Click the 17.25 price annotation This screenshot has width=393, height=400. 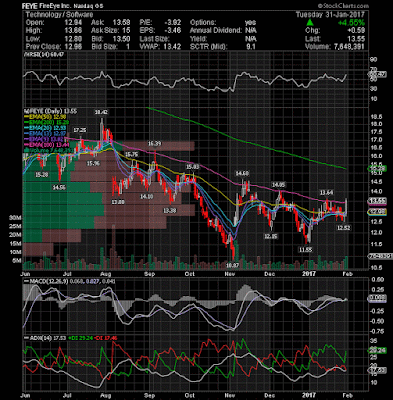pos(80,130)
